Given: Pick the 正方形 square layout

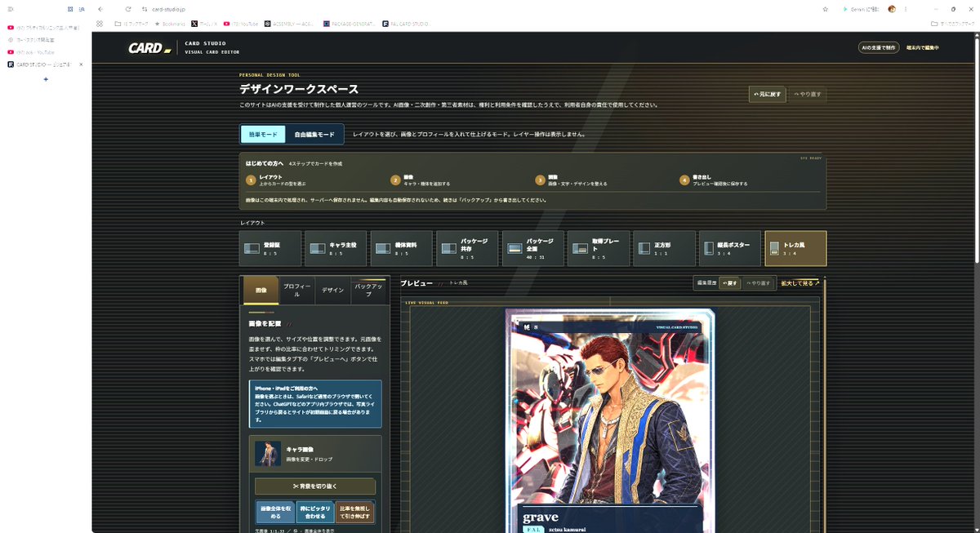Looking at the screenshot, I should click(x=664, y=248).
